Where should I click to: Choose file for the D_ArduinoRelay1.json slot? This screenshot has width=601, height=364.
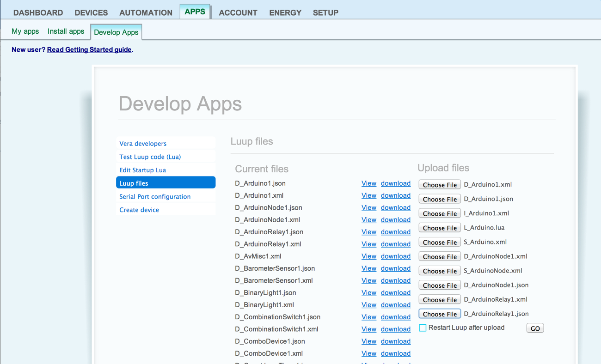440,314
